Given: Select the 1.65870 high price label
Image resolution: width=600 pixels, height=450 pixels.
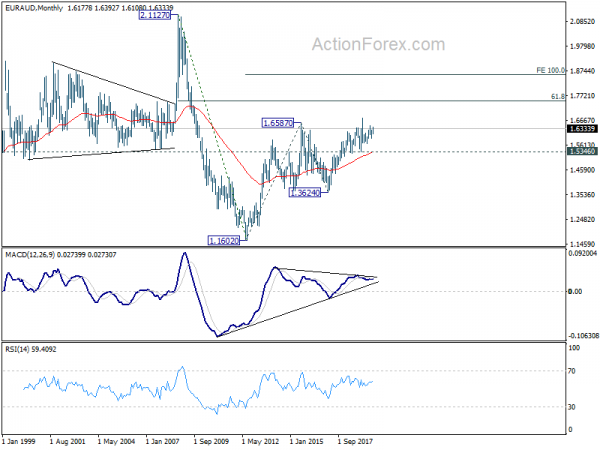Looking at the screenshot, I should [x=278, y=123].
